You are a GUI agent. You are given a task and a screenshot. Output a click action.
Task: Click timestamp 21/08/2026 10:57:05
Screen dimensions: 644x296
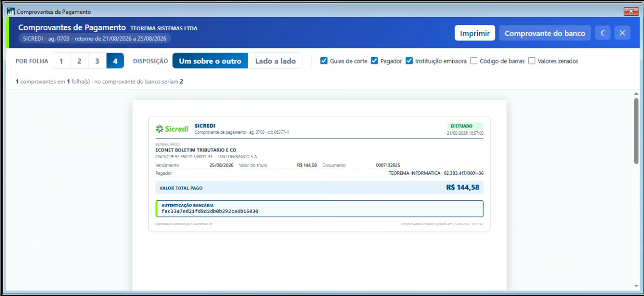click(x=465, y=133)
